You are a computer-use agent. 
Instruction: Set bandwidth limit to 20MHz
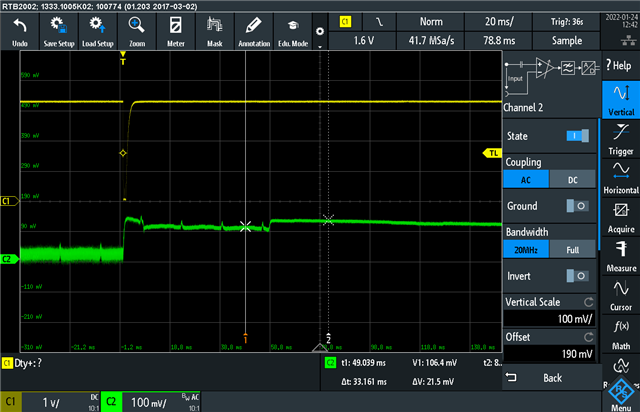click(526, 250)
